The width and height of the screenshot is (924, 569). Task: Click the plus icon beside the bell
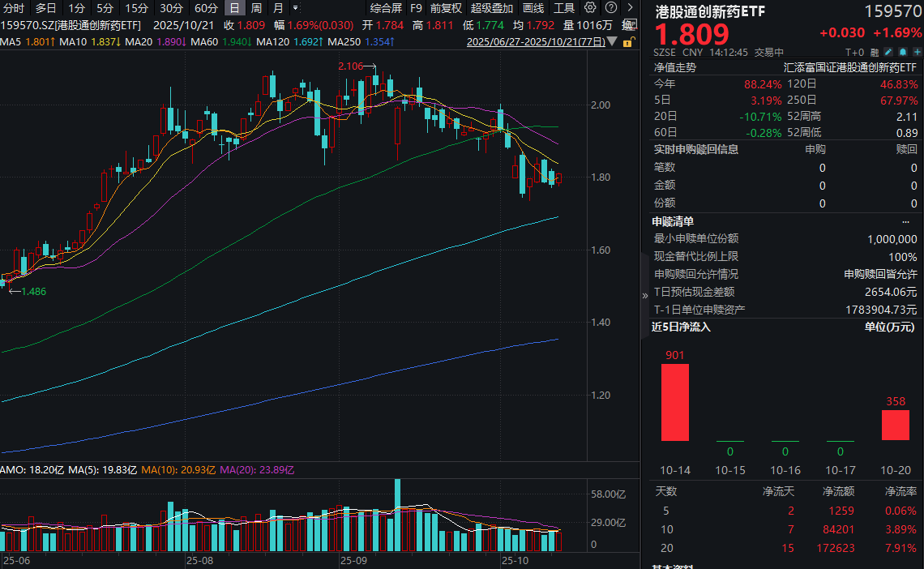click(917, 51)
